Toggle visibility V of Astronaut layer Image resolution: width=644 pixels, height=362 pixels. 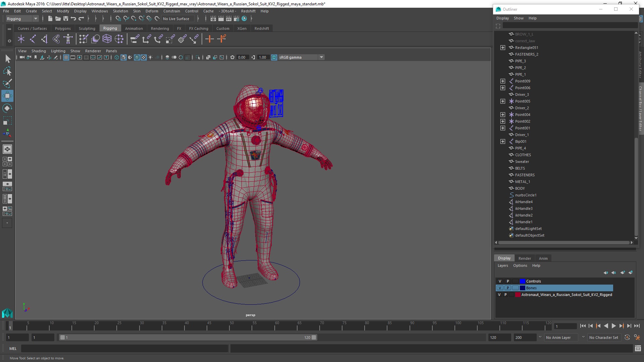pyautogui.click(x=499, y=295)
